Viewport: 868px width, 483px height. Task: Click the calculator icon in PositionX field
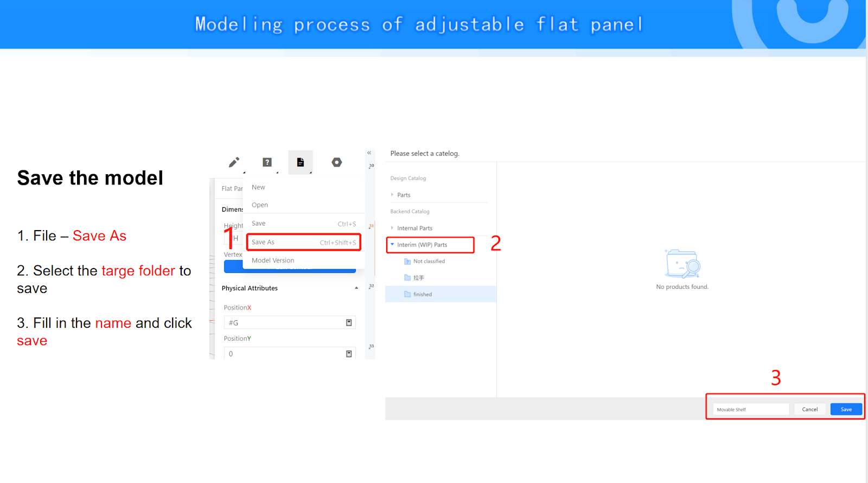tap(349, 323)
